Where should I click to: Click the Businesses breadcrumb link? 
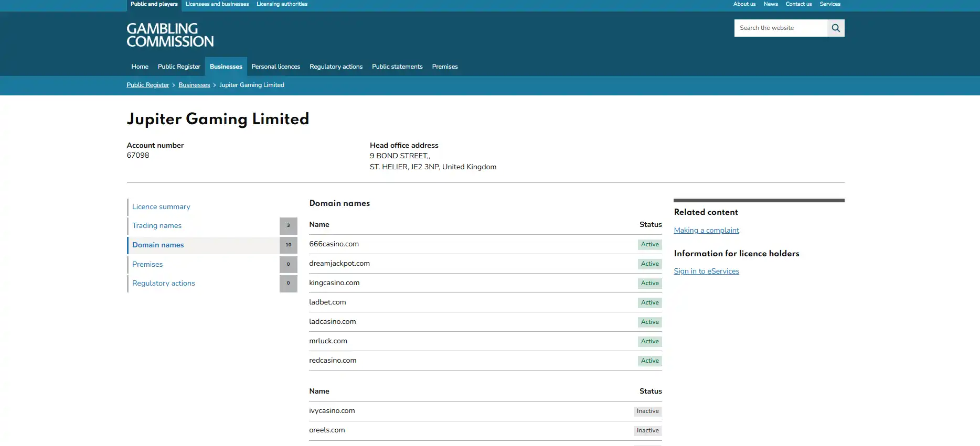[194, 85]
